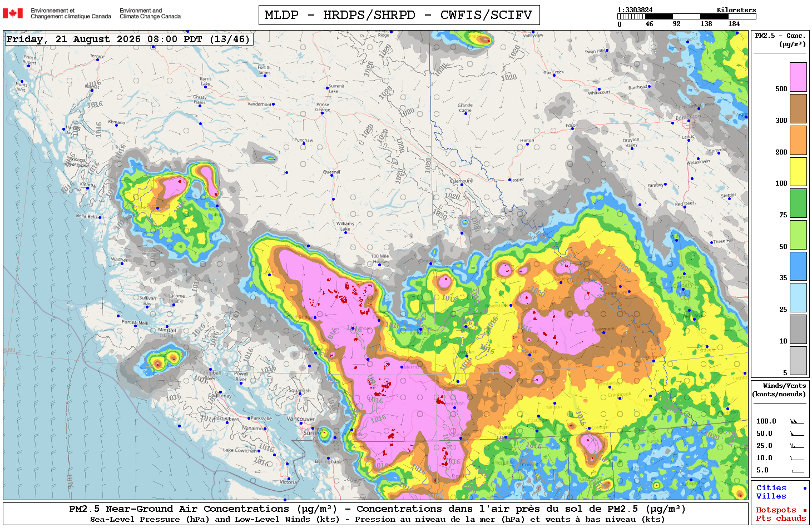Select the brown 300 concentration swatch
The width and height of the screenshot is (812, 528).
(798, 108)
